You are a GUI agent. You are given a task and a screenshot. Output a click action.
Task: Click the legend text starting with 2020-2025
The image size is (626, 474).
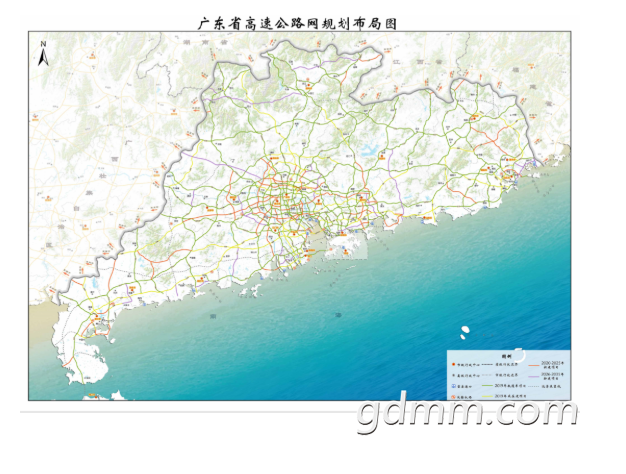coord(553,365)
